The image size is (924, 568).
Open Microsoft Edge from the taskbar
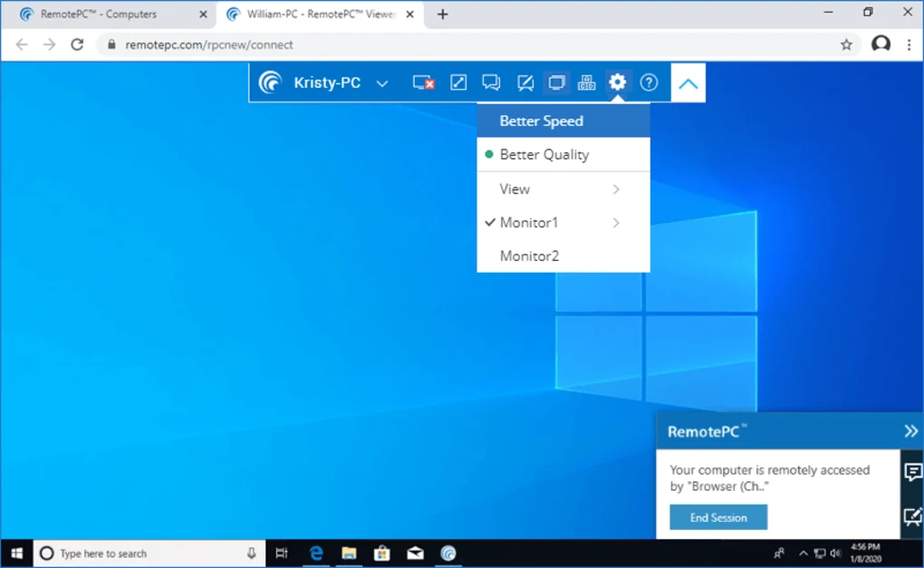[x=316, y=553]
